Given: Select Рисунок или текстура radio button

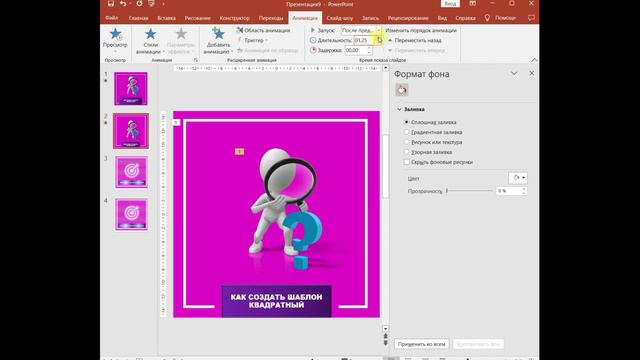Looking at the screenshot, I should click(407, 142).
